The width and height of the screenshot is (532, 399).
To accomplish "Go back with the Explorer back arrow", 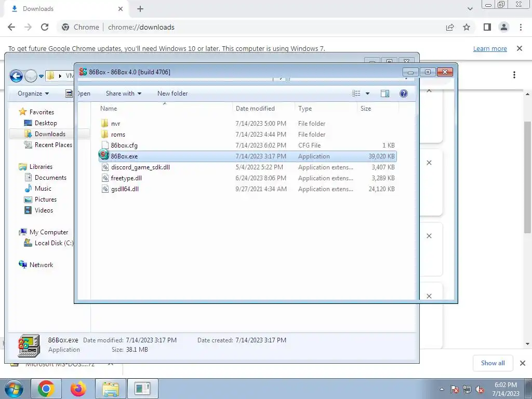I will point(16,76).
